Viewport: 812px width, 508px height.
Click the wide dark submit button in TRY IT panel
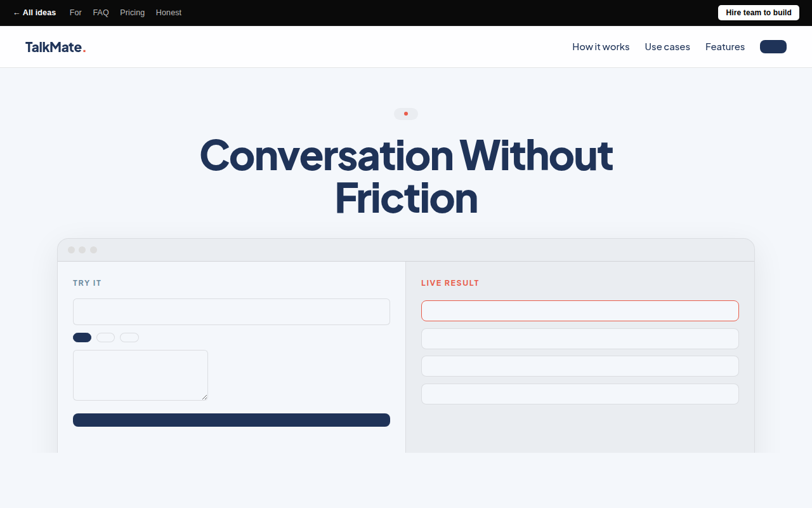coord(232,420)
